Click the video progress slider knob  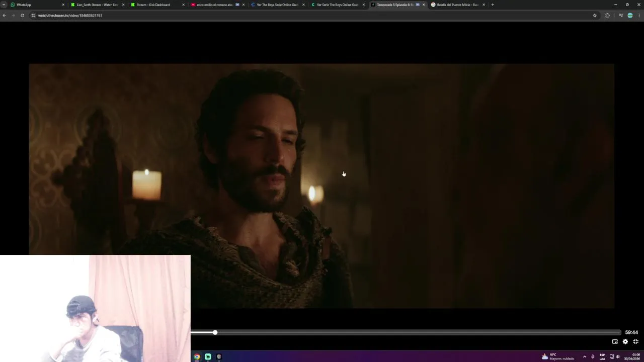point(215,332)
